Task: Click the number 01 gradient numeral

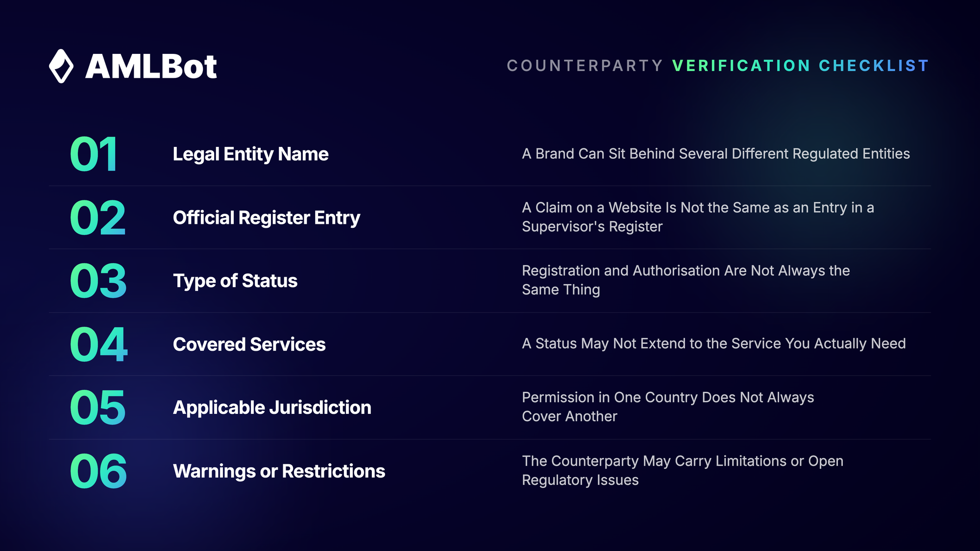Action: [94, 154]
